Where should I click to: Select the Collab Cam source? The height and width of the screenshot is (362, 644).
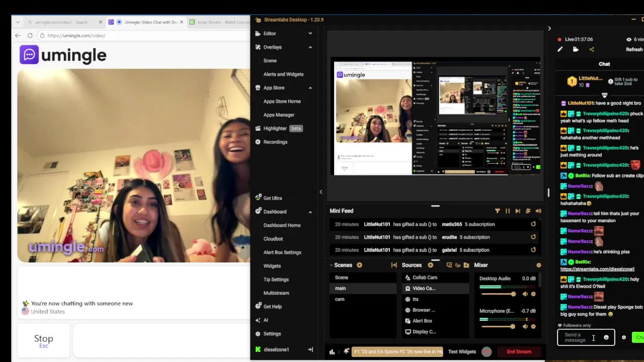[436, 278]
